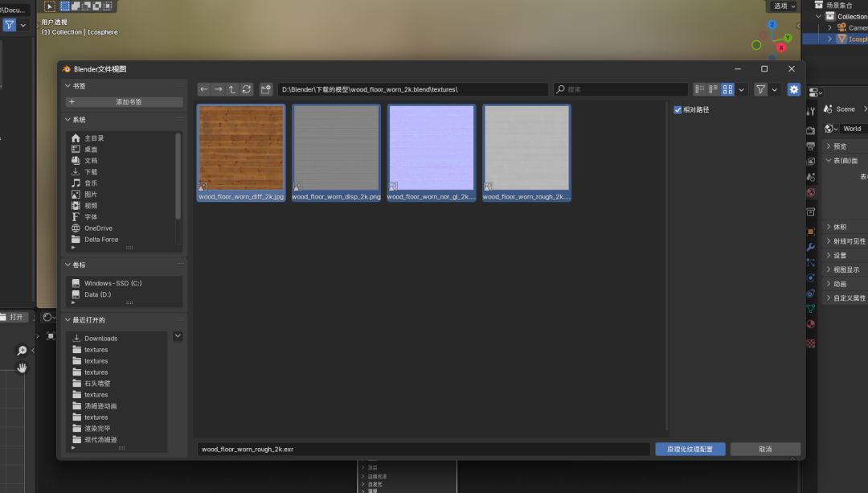Uncheck the 相对路径 checkbox

click(678, 109)
